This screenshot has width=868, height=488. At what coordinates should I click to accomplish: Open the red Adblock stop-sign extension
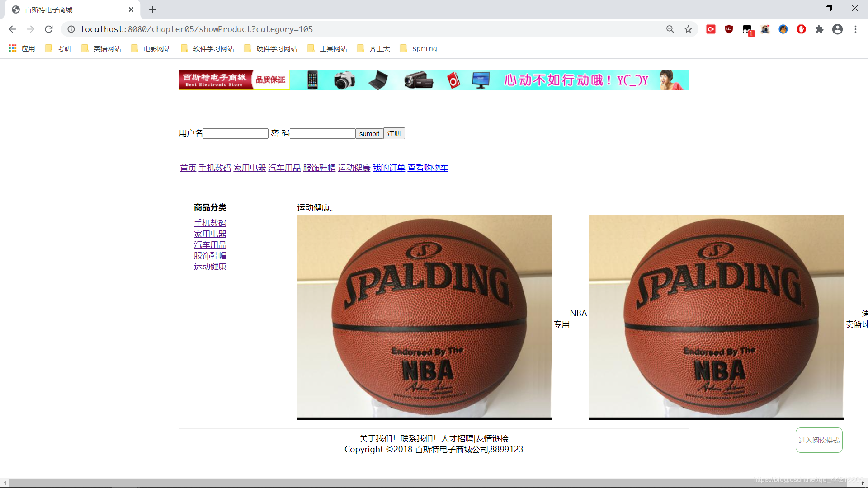801,29
